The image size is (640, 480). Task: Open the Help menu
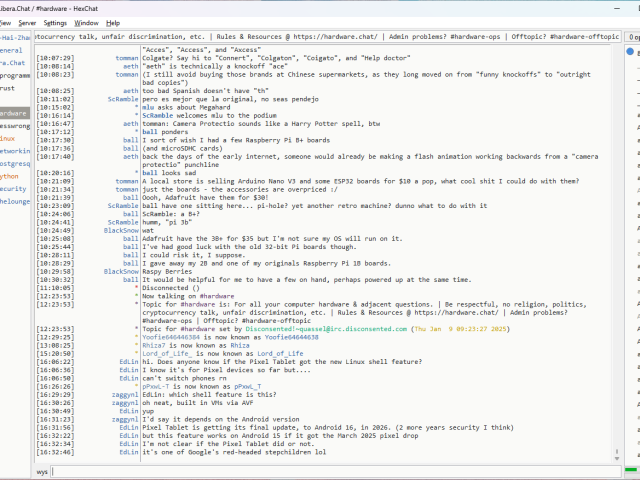[113, 22]
